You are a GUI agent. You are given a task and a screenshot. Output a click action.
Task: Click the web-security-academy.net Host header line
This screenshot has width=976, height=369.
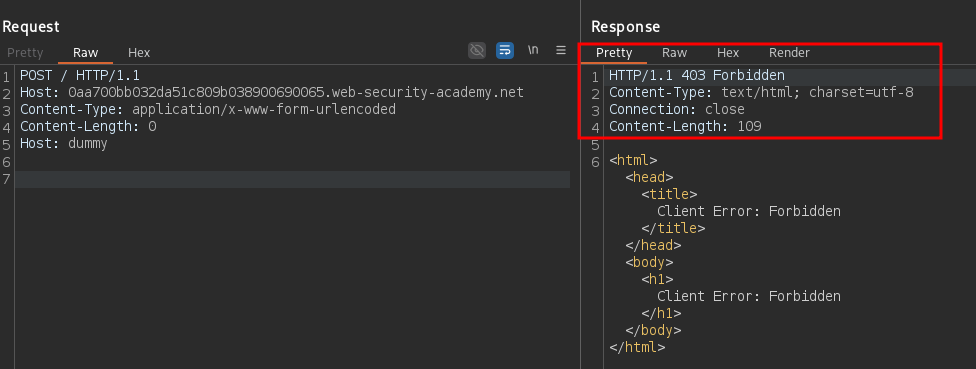272,93
